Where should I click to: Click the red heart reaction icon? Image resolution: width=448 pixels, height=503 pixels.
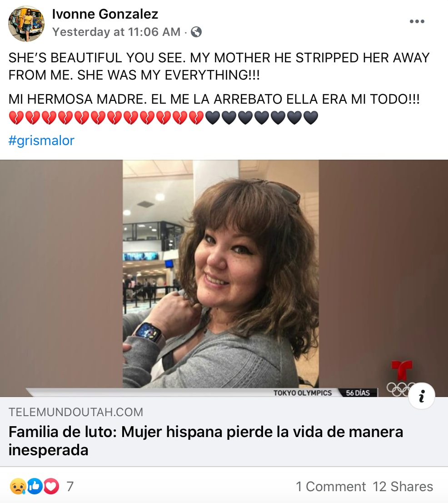tap(51, 486)
